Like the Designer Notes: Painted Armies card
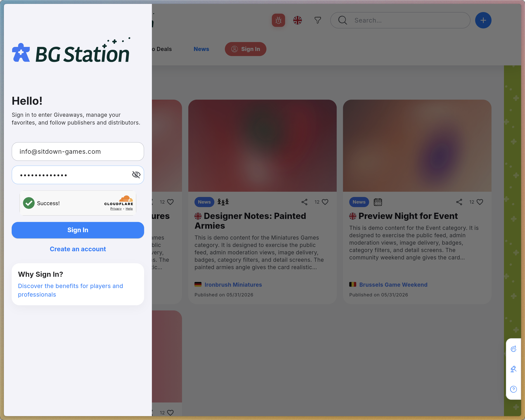The image size is (525, 420). click(x=325, y=202)
